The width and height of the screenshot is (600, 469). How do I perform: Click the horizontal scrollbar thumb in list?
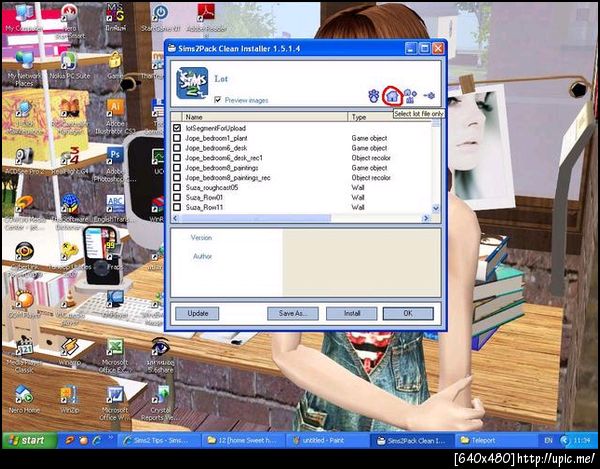coord(256,218)
